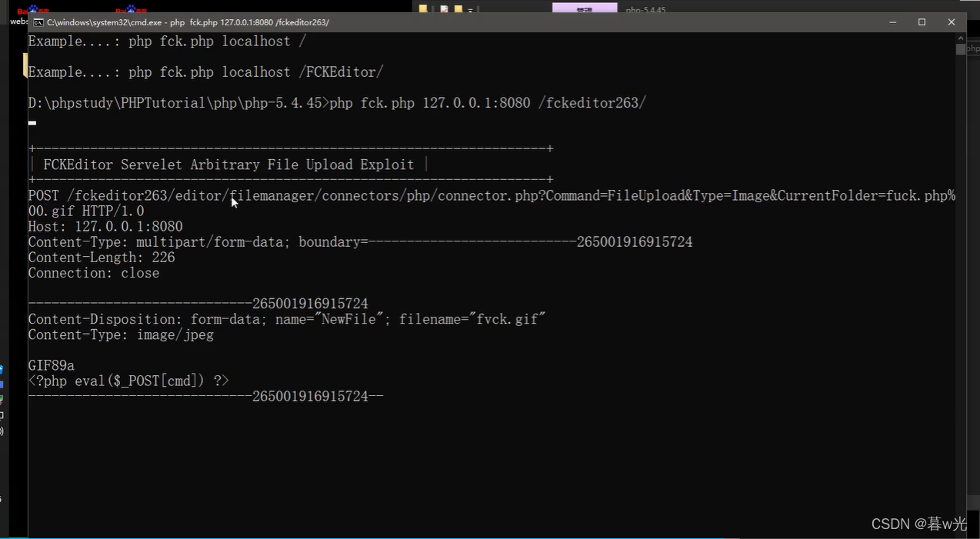Click the banner 'FCKEditor Servelet Arbitrary File Upload Exploit'
The image size is (980, 539).
[228, 165]
